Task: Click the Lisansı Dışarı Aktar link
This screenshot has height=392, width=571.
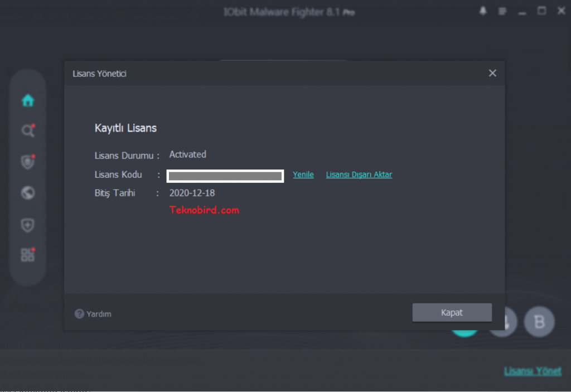Action: tap(359, 175)
